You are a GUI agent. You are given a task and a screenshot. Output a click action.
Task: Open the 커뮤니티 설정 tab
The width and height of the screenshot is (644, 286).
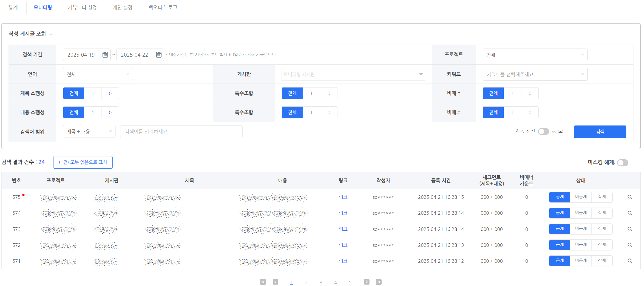[82, 7]
